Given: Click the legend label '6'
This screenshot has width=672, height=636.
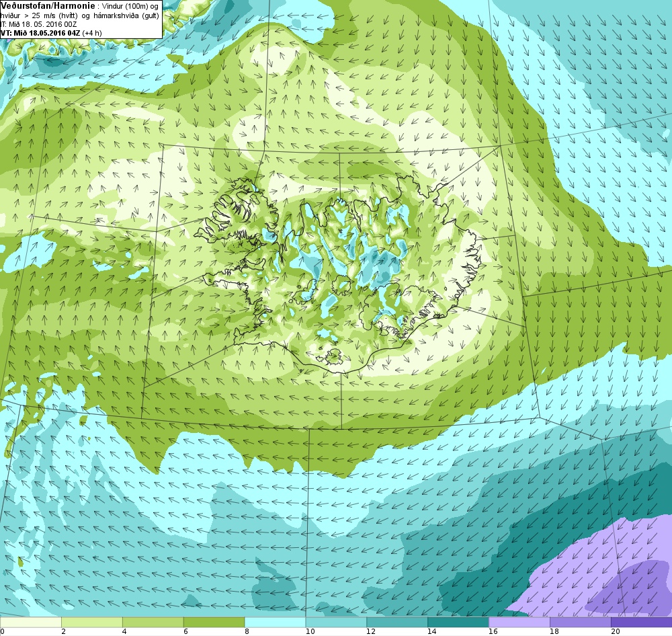Looking at the screenshot, I should coord(185,631).
